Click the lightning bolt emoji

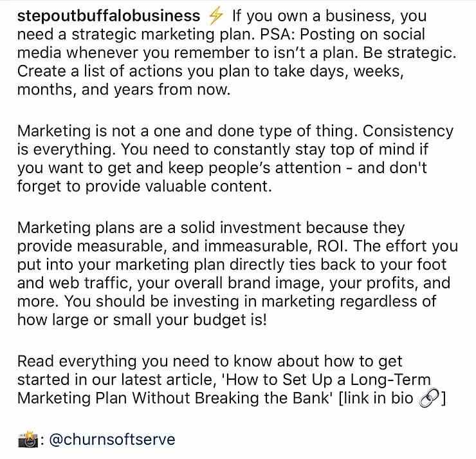click(x=216, y=16)
